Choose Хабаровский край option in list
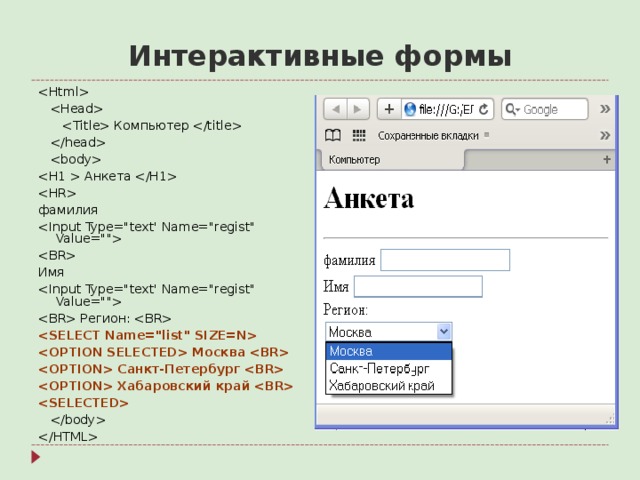This screenshot has width=640, height=480. point(389,385)
